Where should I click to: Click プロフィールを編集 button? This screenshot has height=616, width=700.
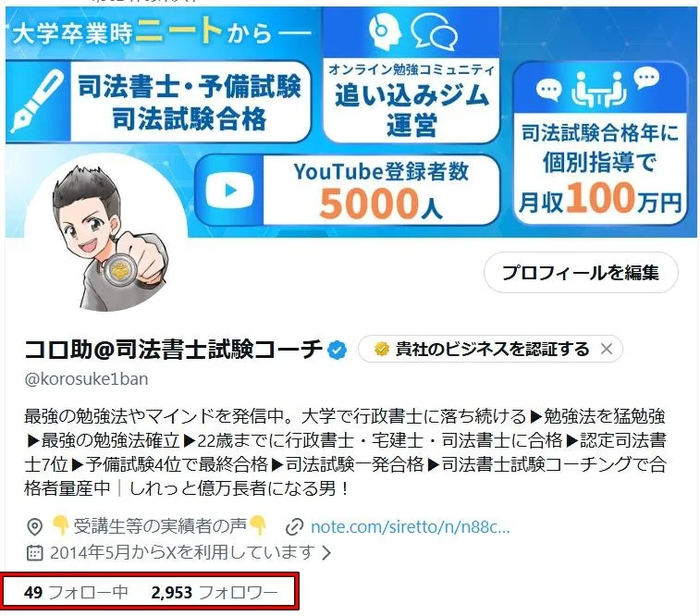pyautogui.click(x=581, y=273)
